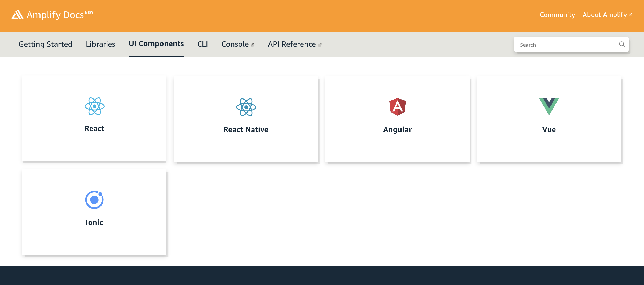The image size is (644, 285).
Task: Click the React atom logo
Action: [x=94, y=107]
